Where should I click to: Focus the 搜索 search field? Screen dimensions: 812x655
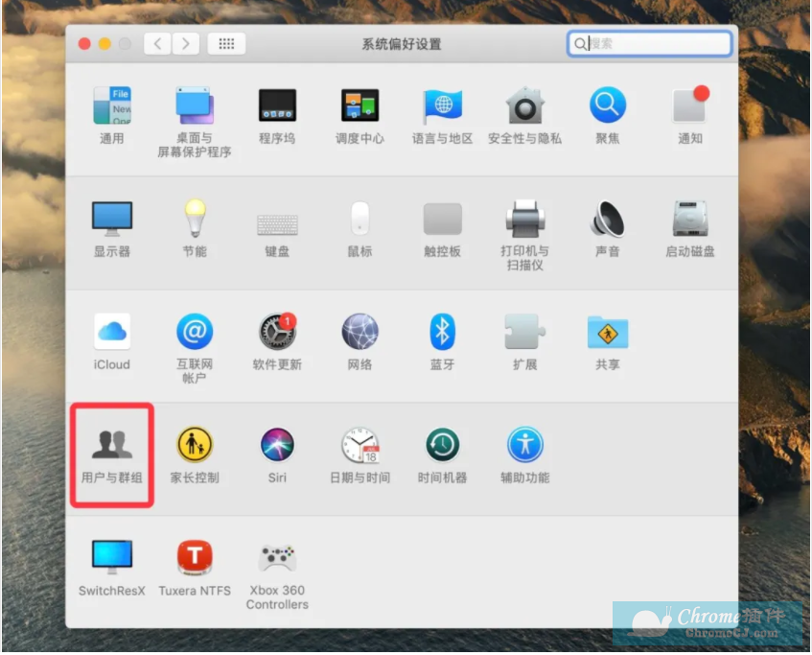pos(649,43)
